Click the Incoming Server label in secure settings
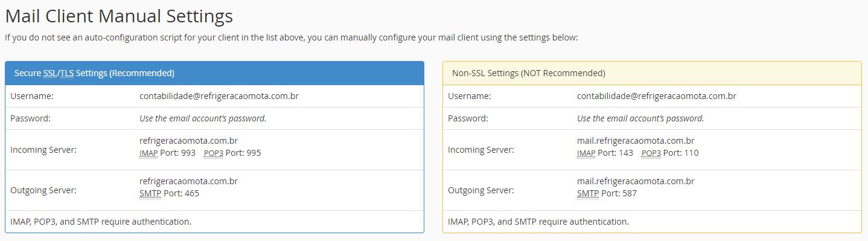This screenshot has width=868, height=241. point(43,150)
